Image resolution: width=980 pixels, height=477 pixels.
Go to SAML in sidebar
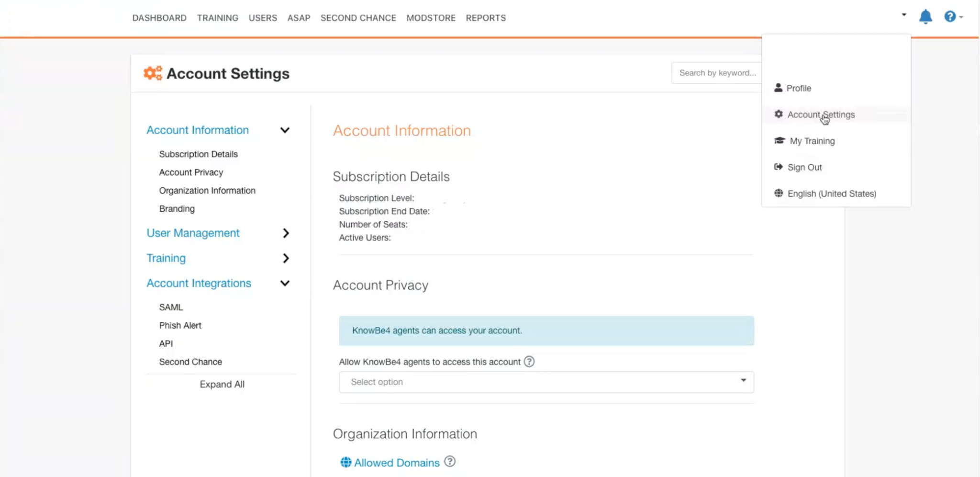point(171,307)
